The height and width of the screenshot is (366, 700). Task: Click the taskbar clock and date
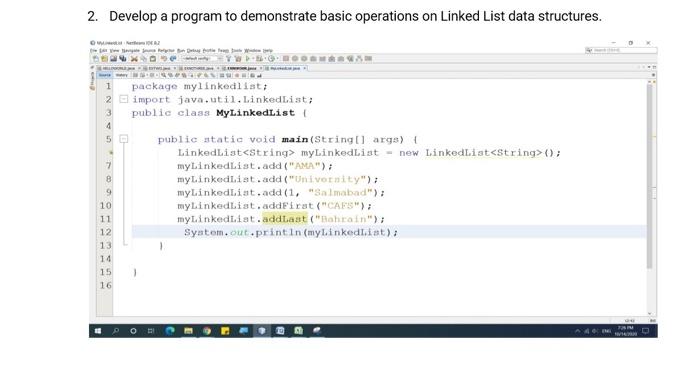pos(626,331)
